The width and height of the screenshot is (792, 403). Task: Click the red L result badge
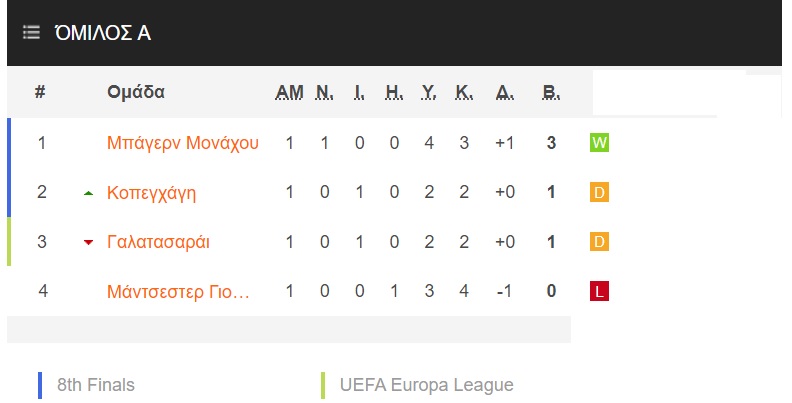[599, 291]
